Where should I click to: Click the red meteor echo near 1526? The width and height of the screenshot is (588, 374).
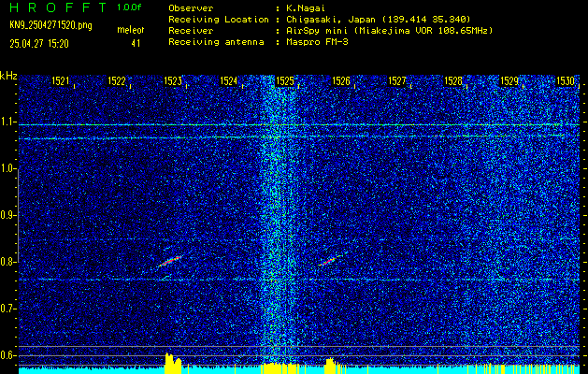[x=327, y=261]
